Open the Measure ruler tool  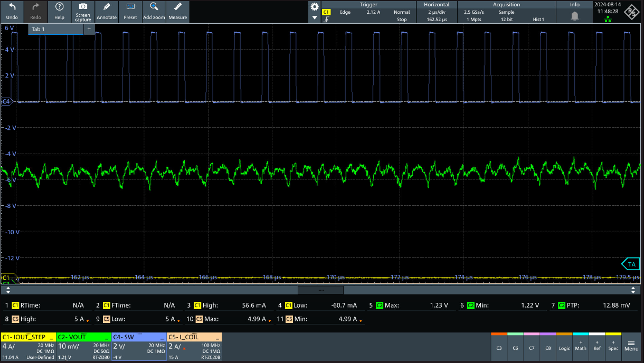[x=178, y=11]
